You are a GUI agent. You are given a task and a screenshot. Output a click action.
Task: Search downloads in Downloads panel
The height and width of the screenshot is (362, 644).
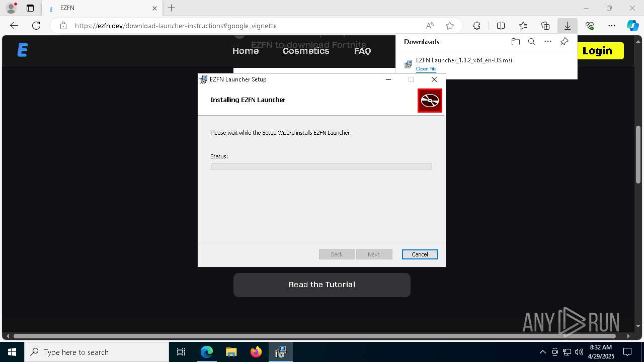coord(531,42)
